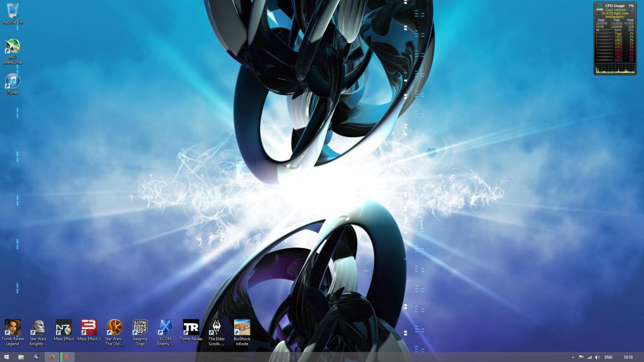Screen dimensions: 644x362
Task: Open the Windows Start button
Action: (x=7, y=357)
